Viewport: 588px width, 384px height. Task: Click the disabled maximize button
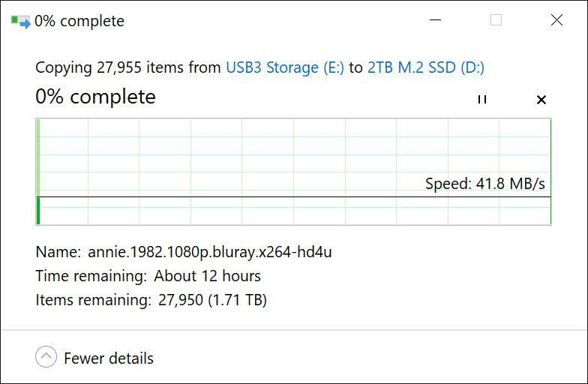click(x=496, y=20)
